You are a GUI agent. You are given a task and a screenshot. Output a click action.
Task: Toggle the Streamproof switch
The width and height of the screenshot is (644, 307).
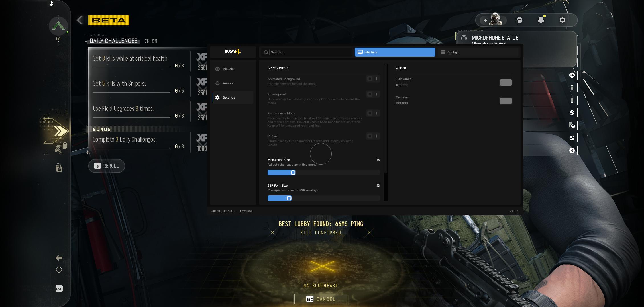(x=373, y=94)
